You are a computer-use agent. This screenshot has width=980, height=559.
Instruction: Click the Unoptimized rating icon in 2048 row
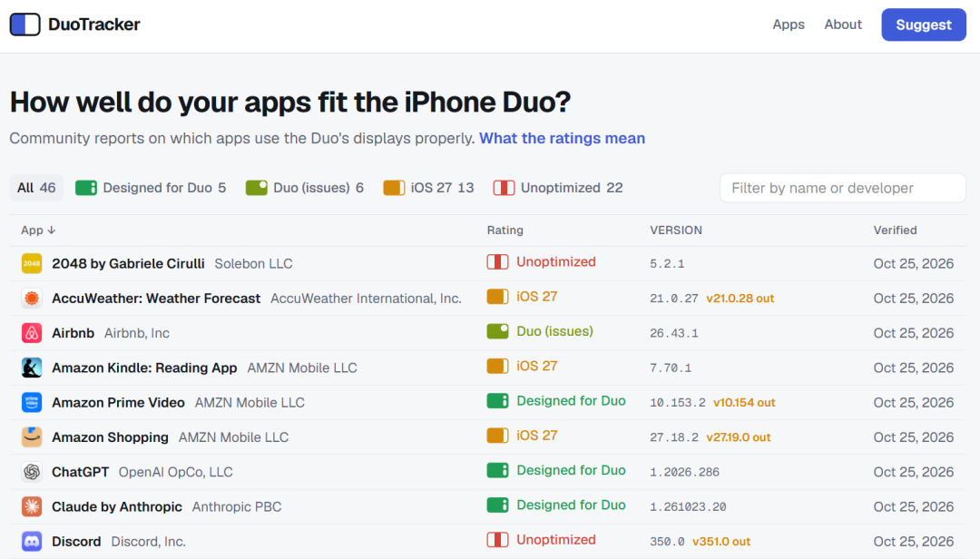click(497, 262)
